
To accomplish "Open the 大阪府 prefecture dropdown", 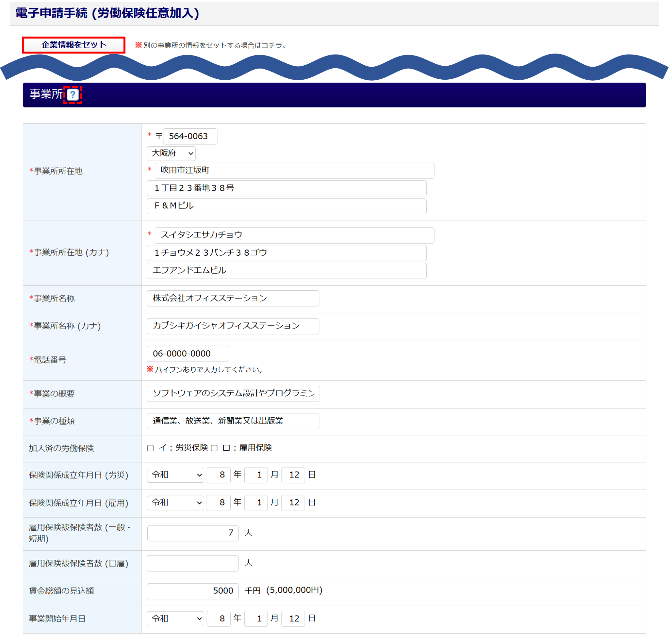I will [x=171, y=153].
